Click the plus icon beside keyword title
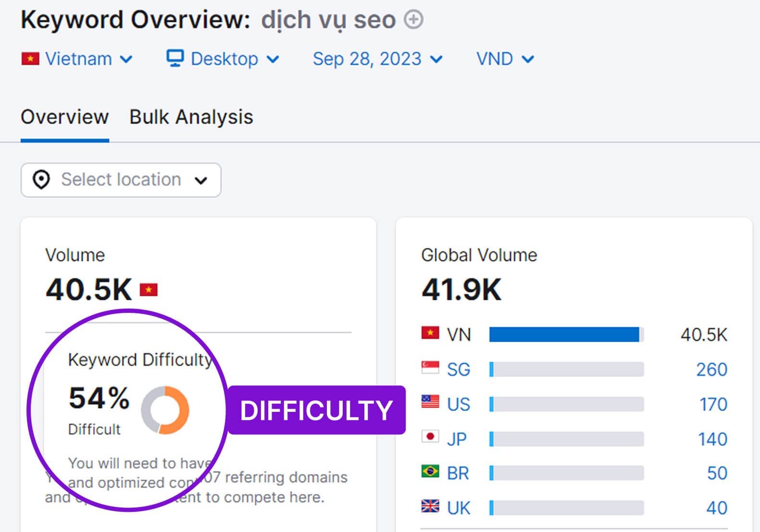 point(413,20)
